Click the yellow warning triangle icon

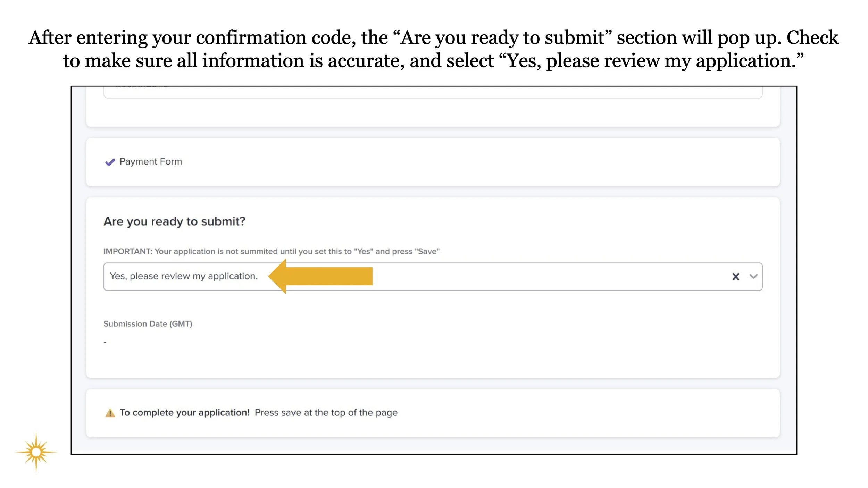[110, 413]
